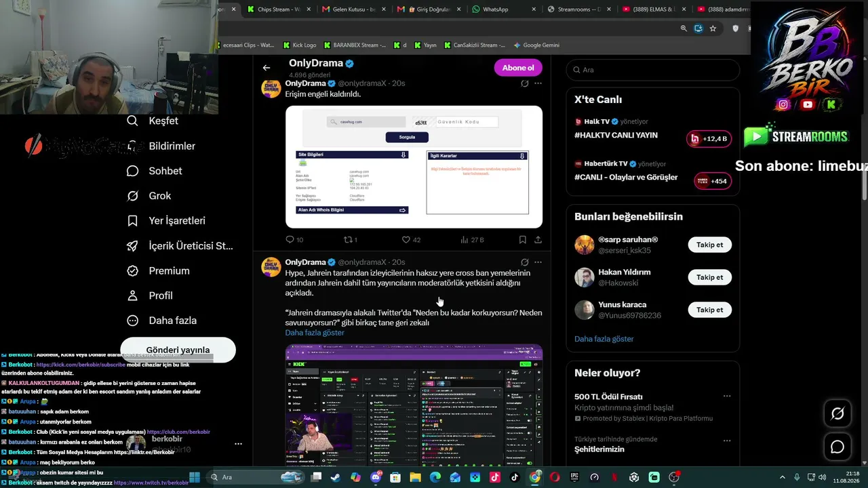The width and height of the screenshot is (868, 488).
Task: Open Epic Games Launcher from the taskbar
Action: 574,477
